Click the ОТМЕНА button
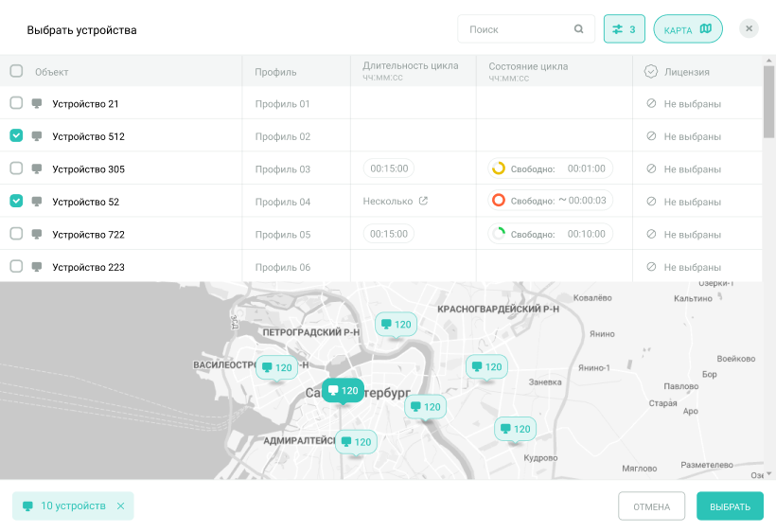Image resolution: width=776 pixels, height=532 pixels. pos(651,506)
